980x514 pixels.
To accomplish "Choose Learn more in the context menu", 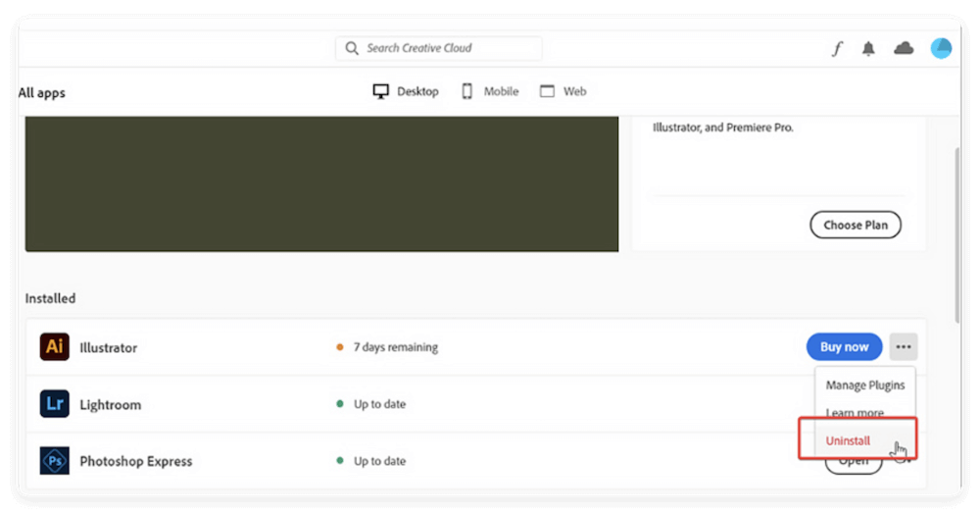I will coord(854,413).
